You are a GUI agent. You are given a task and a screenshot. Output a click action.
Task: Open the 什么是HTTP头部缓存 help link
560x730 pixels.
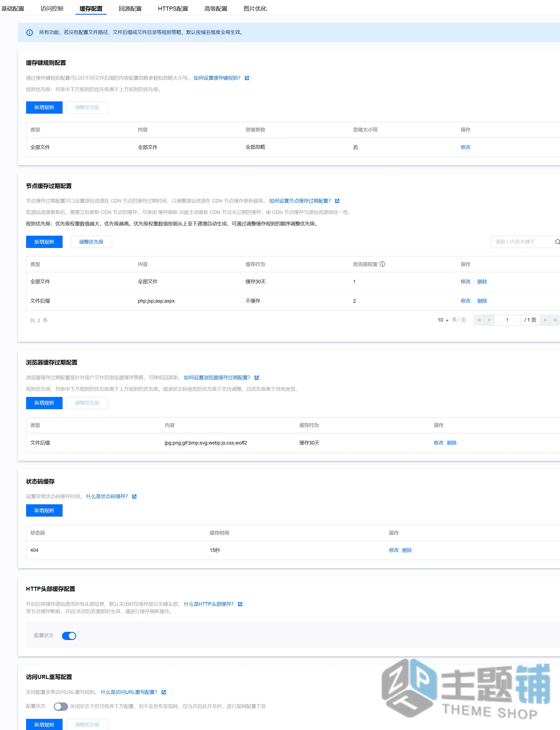coord(209,604)
